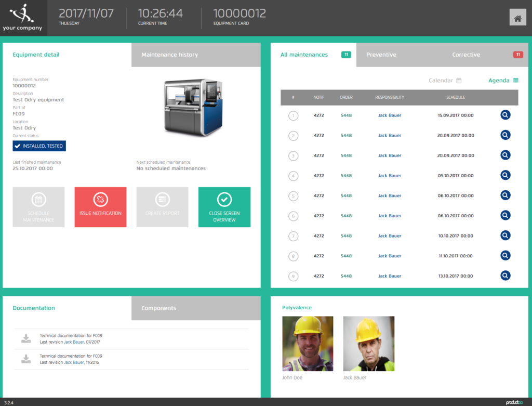Select John Doe's photo in Polyvalence
The height and width of the screenshot is (406, 532).
[x=308, y=344]
